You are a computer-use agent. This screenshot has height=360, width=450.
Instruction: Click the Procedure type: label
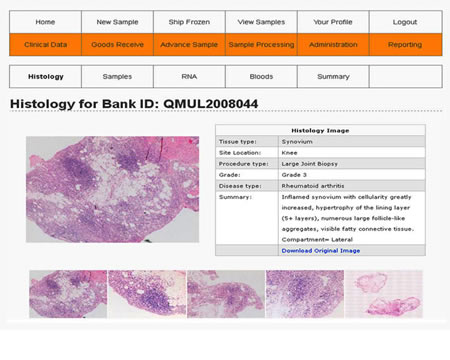pos(243,164)
